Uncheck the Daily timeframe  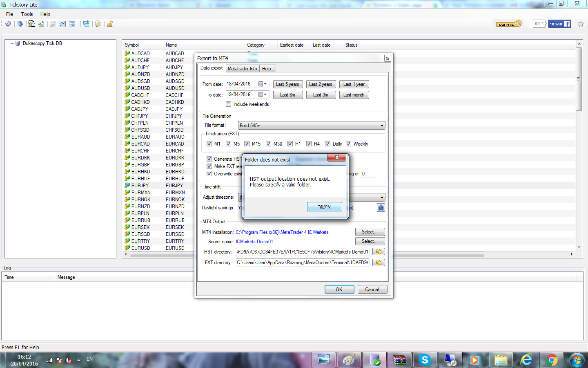(x=327, y=144)
